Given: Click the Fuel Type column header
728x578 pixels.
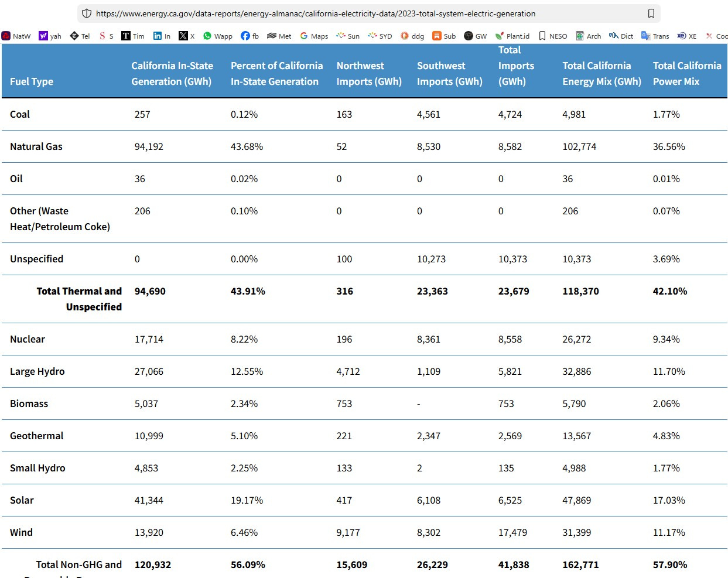Looking at the screenshot, I should pyautogui.click(x=32, y=81).
